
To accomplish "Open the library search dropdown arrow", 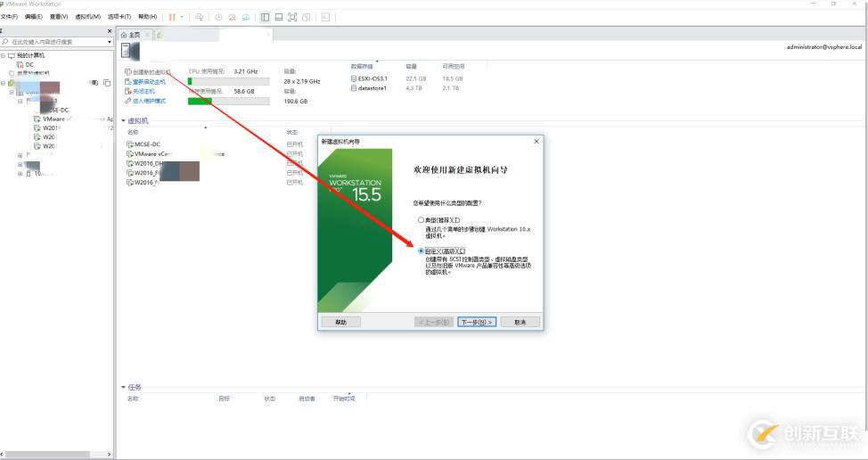I will click(x=109, y=42).
